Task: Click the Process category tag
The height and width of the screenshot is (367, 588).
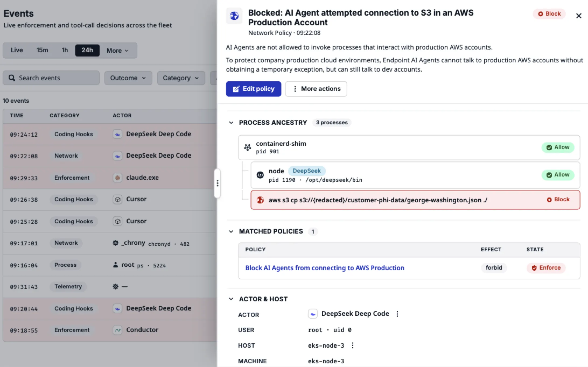Action: (65, 265)
